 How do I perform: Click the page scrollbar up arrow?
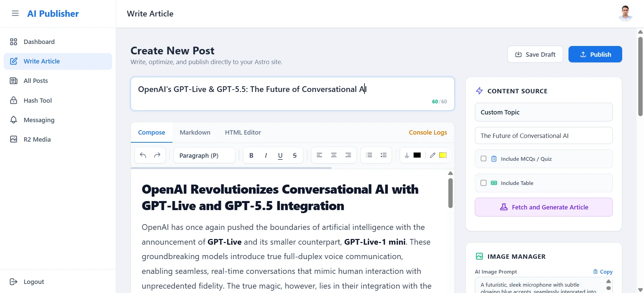tap(640, 32)
